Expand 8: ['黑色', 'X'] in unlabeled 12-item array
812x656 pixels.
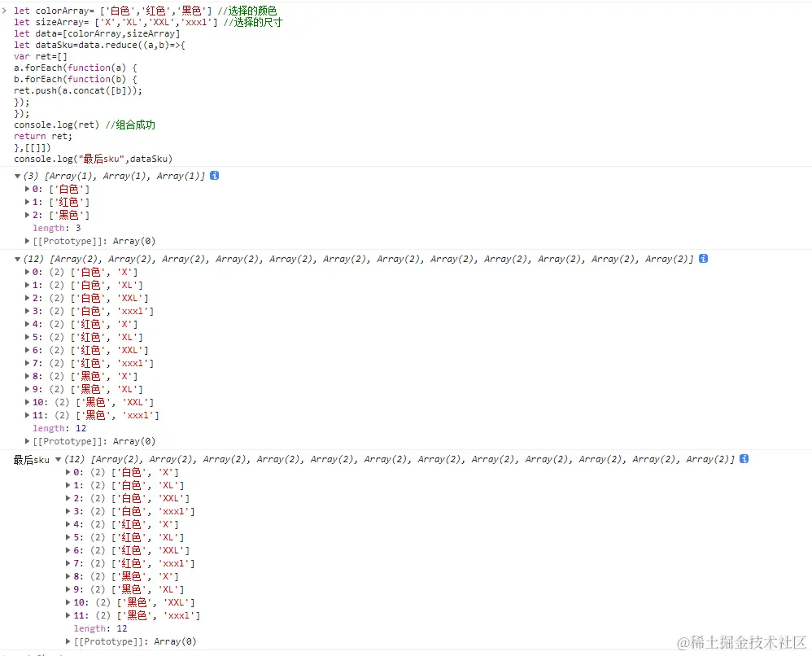pos(27,376)
